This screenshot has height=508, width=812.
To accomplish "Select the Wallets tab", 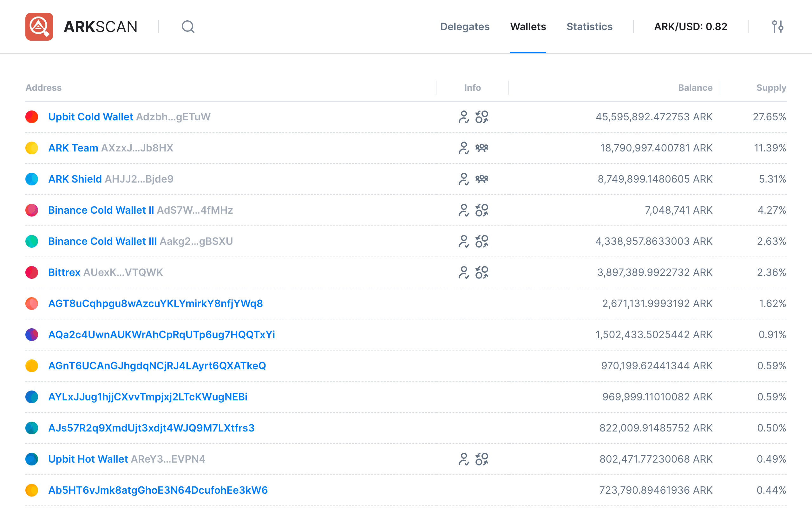I will pyautogui.click(x=528, y=27).
